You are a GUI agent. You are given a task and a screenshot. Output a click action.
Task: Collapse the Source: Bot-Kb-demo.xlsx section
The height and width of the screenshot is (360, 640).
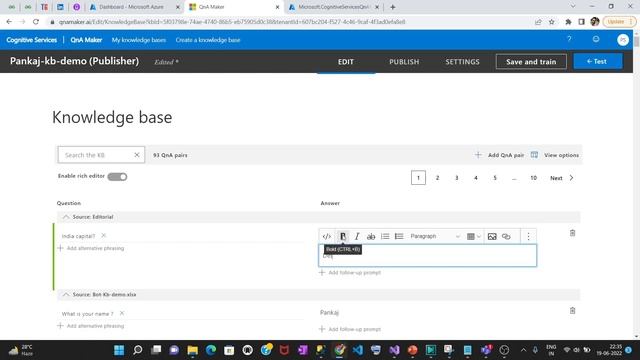click(66, 294)
